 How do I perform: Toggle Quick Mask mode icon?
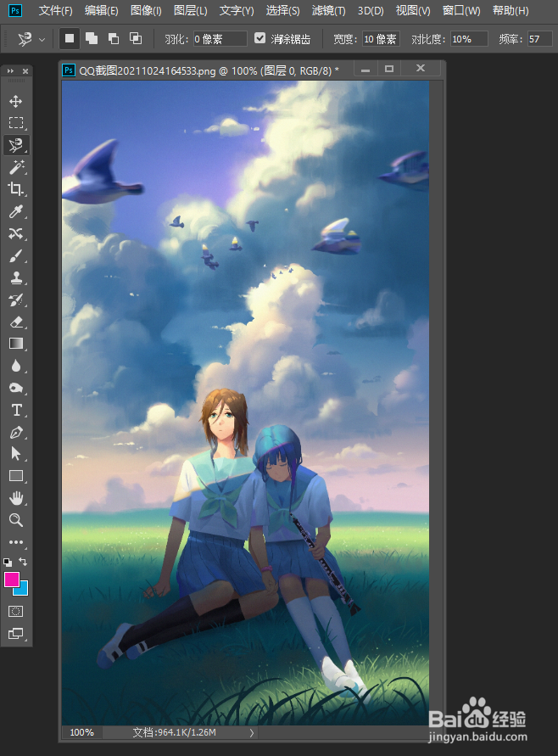pyautogui.click(x=16, y=612)
